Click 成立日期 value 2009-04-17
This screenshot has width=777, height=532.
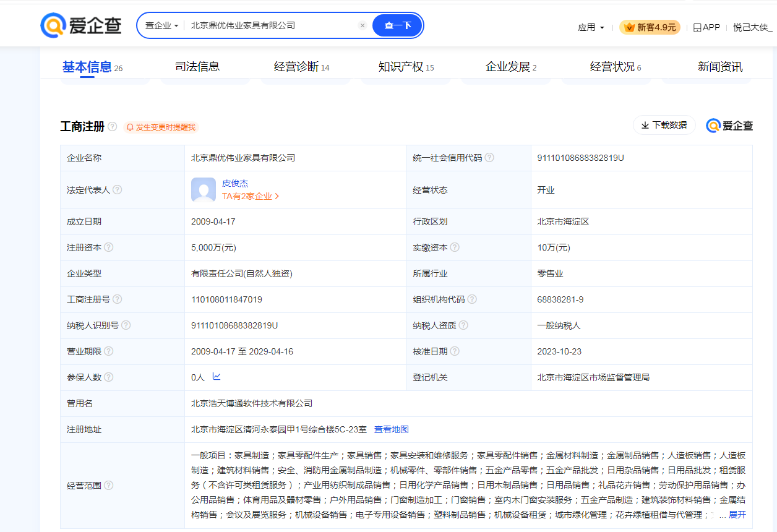[x=213, y=221]
